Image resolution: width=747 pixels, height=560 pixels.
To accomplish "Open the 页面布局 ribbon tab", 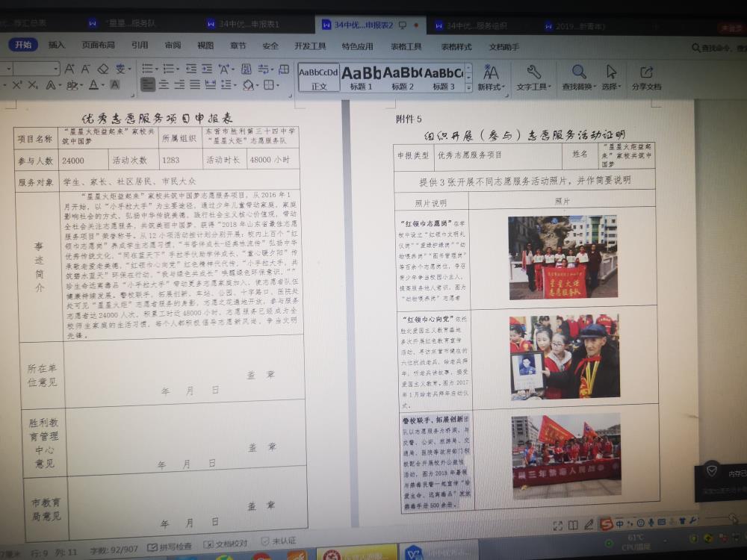I will point(98,46).
